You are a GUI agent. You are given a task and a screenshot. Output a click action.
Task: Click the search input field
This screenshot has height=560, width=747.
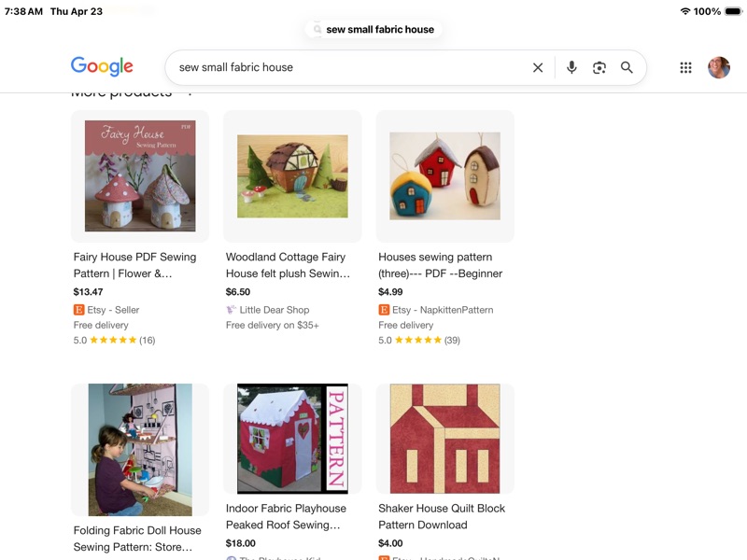click(x=345, y=67)
